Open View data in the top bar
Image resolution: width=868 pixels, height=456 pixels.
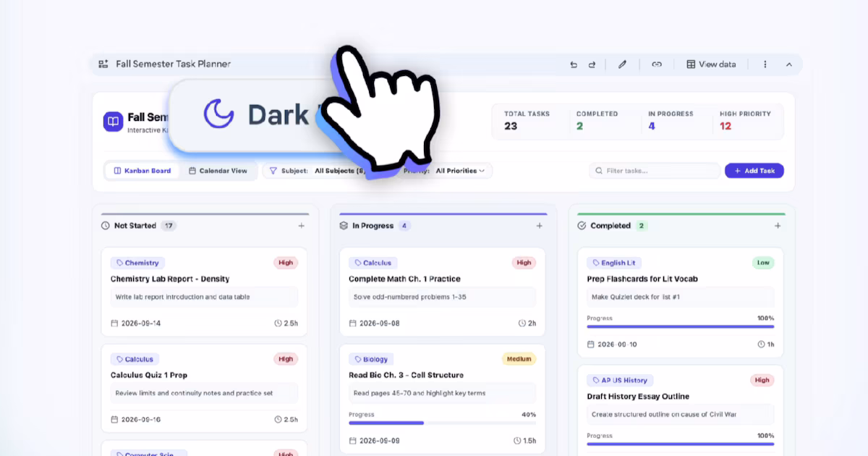pyautogui.click(x=711, y=64)
